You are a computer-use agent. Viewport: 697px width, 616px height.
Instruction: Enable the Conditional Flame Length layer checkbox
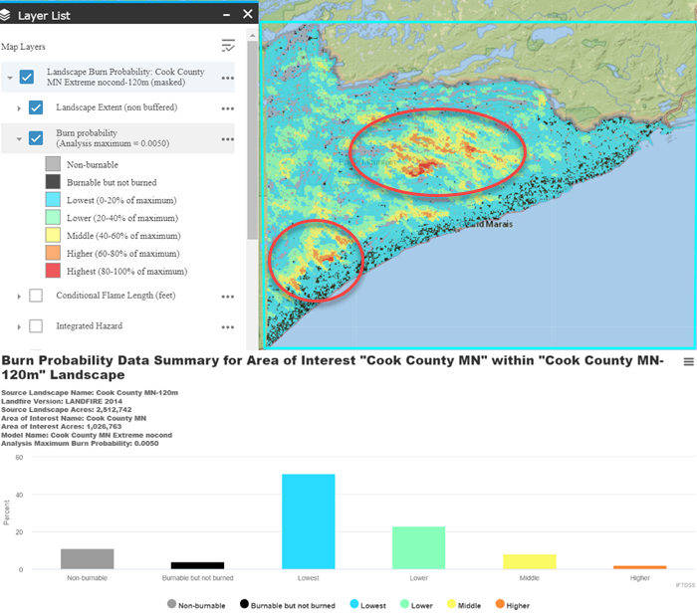[x=36, y=296]
